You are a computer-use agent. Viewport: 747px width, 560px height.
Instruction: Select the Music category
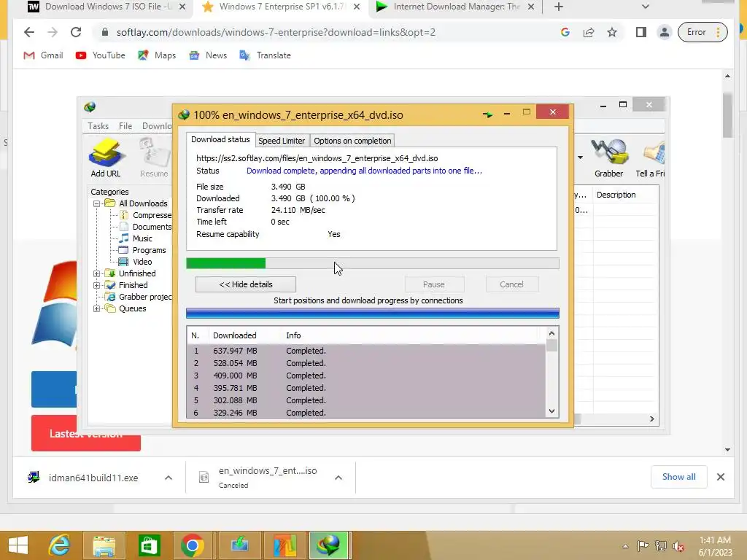(136, 238)
